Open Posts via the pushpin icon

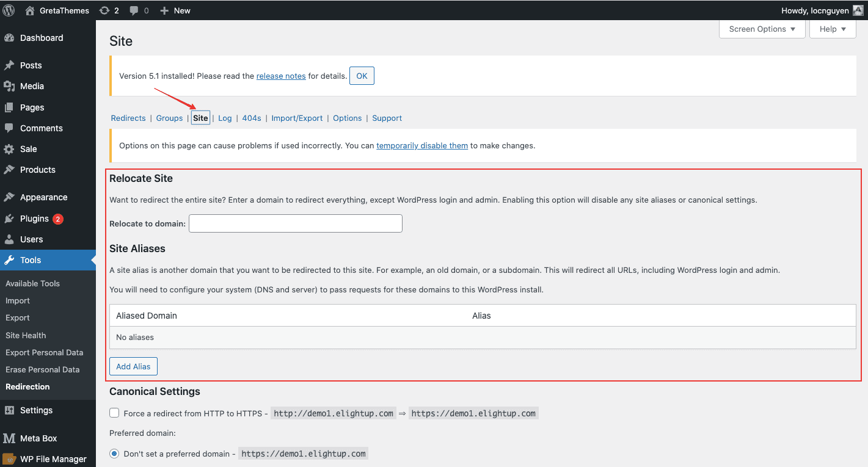tap(9, 65)
